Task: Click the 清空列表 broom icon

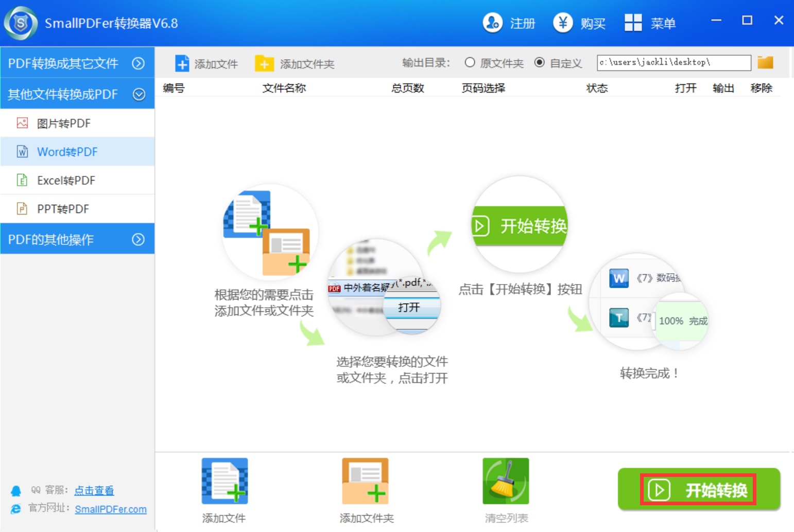Action: click(x=506, y=481)
